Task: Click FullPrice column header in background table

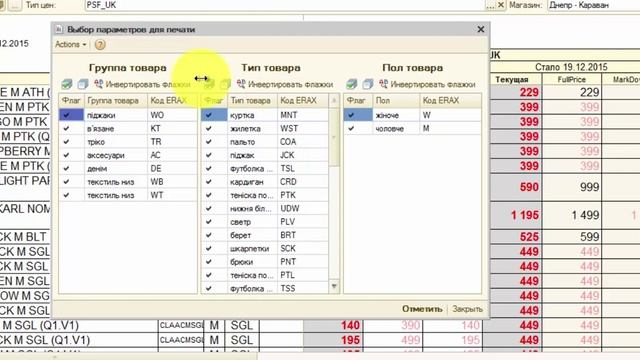Action: tap(571, 80)
